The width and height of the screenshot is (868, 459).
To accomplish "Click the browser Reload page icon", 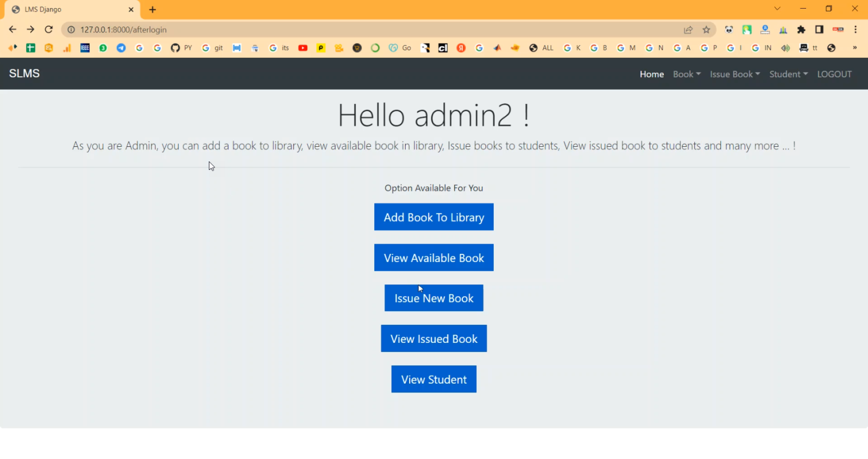I will click(x=49, y=29).
